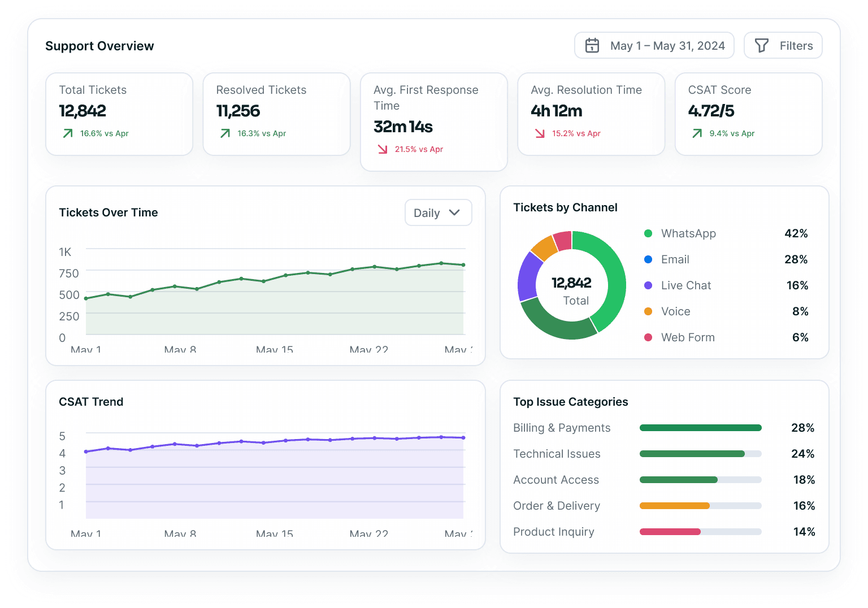Click the 1K axis label on tickets chart

click(x=65, y=252)
